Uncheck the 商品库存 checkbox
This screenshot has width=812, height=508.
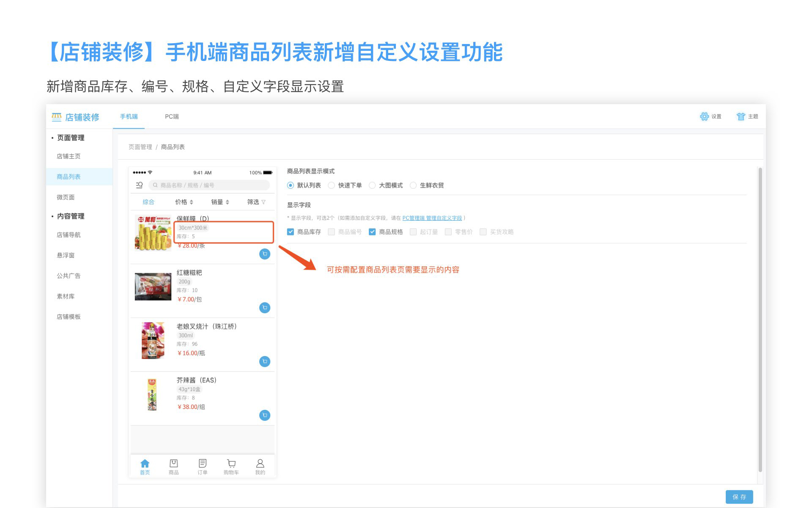(x=291, y=232)
